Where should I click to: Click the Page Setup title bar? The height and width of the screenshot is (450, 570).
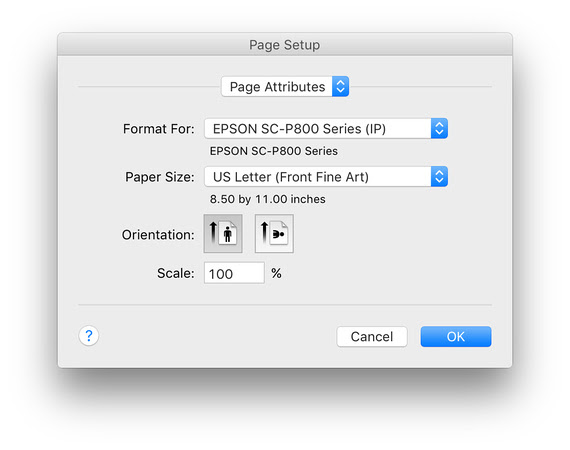(285, 44)
